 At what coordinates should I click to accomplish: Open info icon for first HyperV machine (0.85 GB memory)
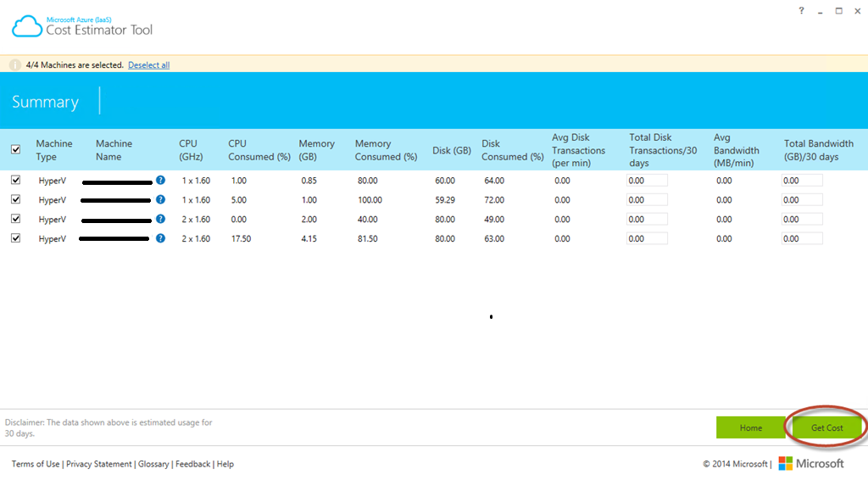[160, 180]
